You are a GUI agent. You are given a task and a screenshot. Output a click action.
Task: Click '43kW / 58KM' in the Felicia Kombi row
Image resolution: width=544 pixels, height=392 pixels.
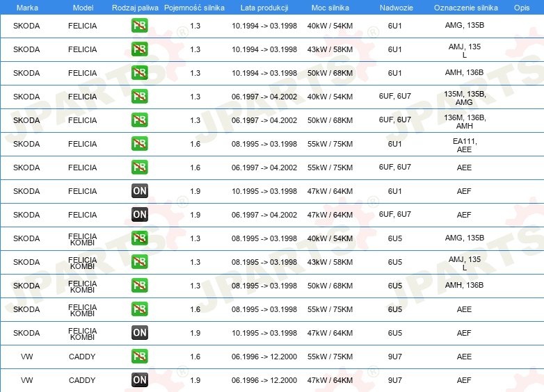[330, 262]
